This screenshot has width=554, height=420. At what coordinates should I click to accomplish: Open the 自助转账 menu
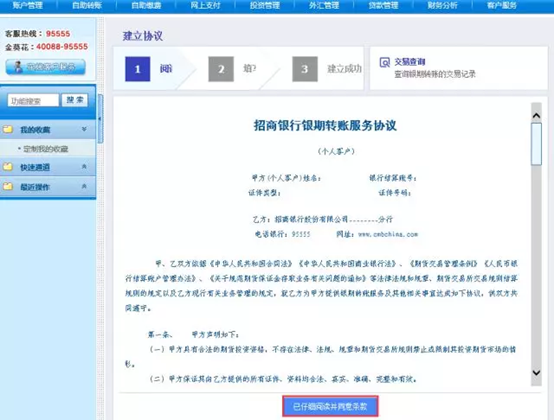coord(87,5)
